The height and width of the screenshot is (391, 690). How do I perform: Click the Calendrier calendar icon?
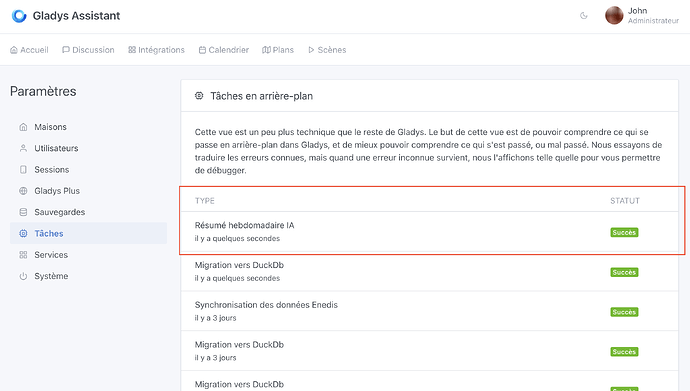pos(202,50)
